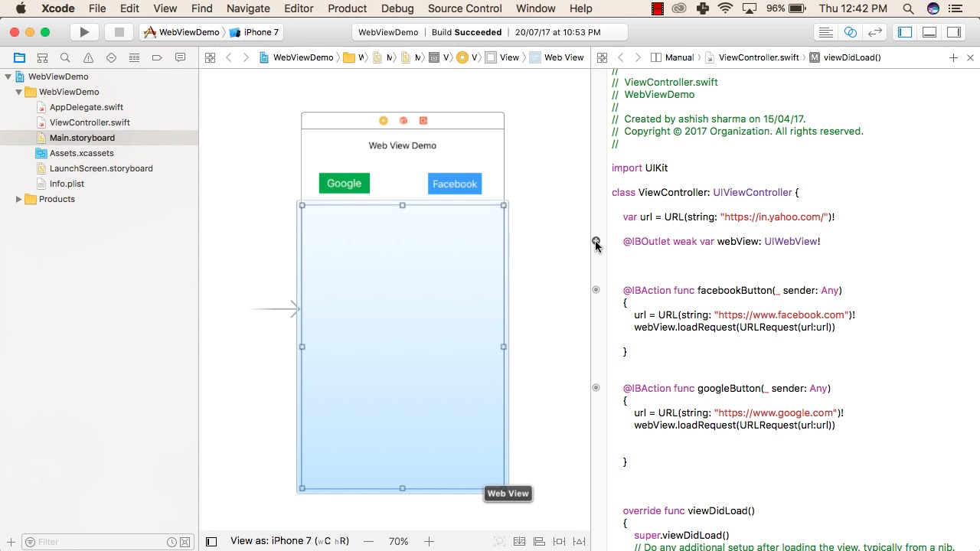Viewport: 980px width, 551px height.
Task: Go back in the storyboard editor history
Action: [x=228, y=57]
